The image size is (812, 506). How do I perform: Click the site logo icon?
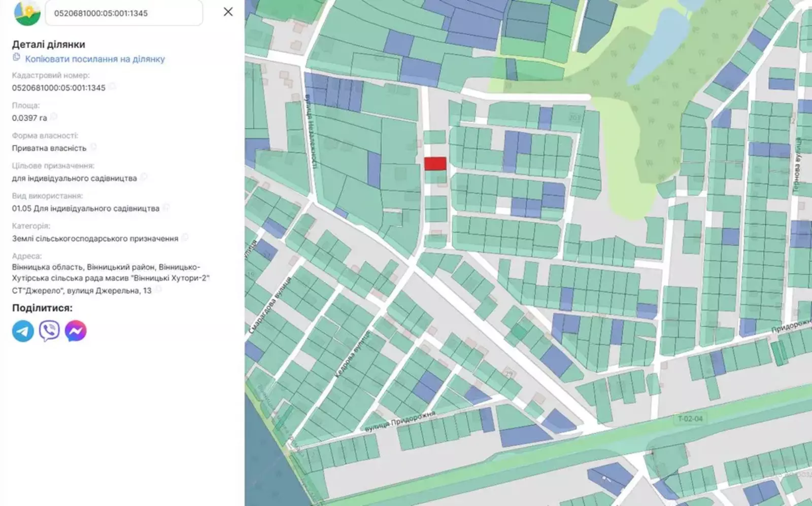(x=27, y=13)
